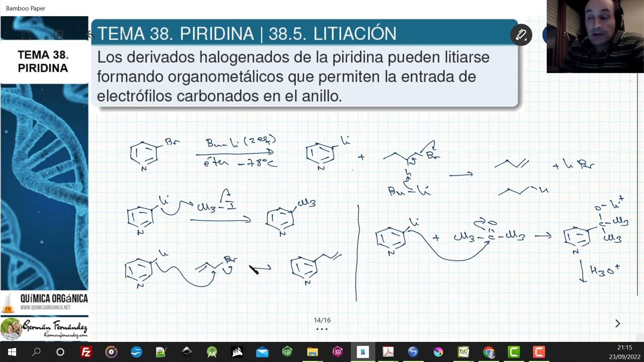Open Cortana circle in taskbar

60,352
